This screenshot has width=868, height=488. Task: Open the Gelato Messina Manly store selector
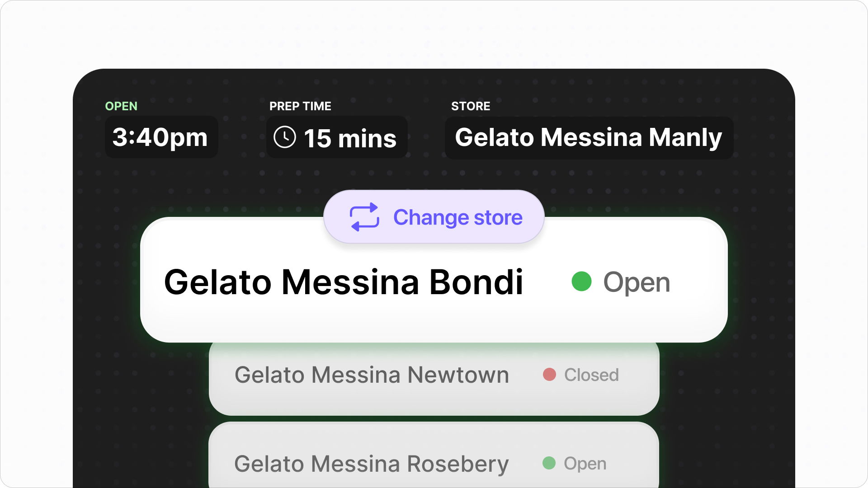point(589,137)
